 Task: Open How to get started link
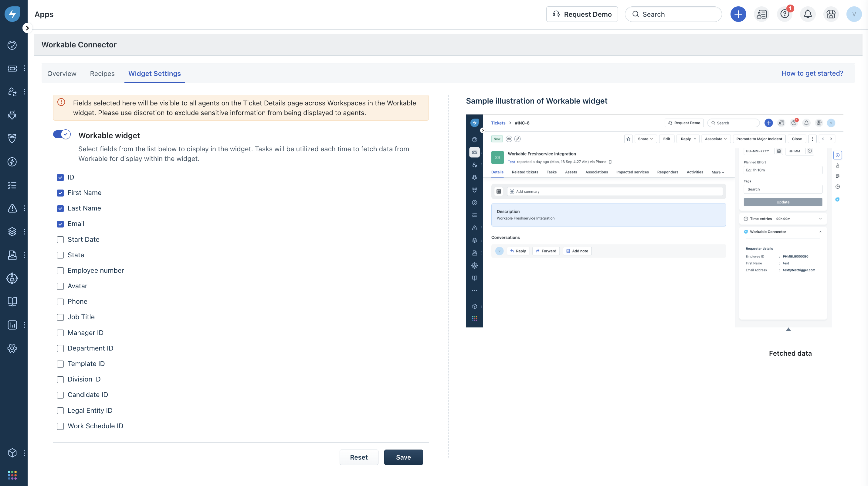[812, 73]
